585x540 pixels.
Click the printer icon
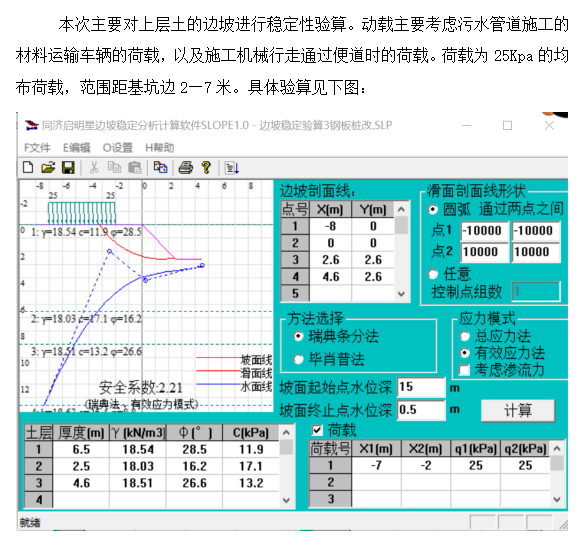coord(186,168)
